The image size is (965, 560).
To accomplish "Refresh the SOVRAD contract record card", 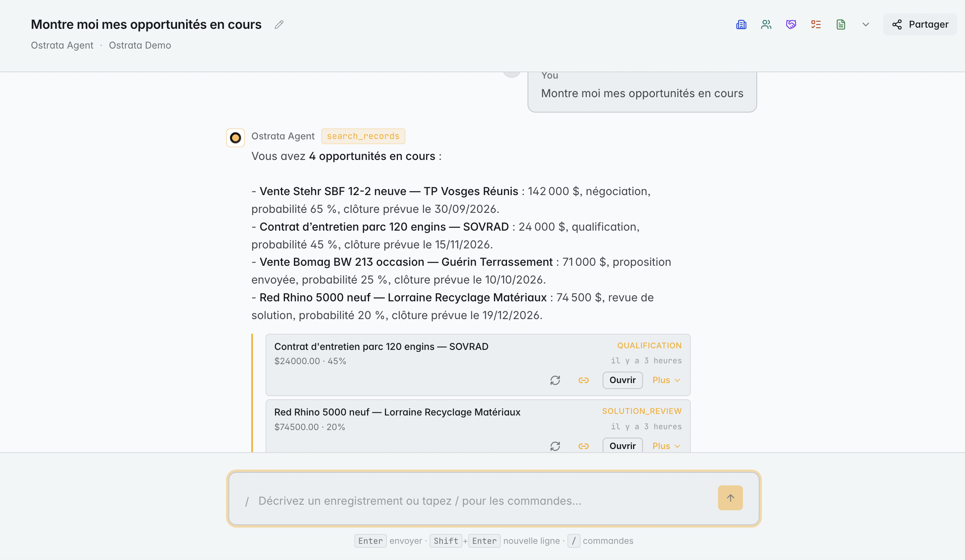I will [x=555, y=380].
